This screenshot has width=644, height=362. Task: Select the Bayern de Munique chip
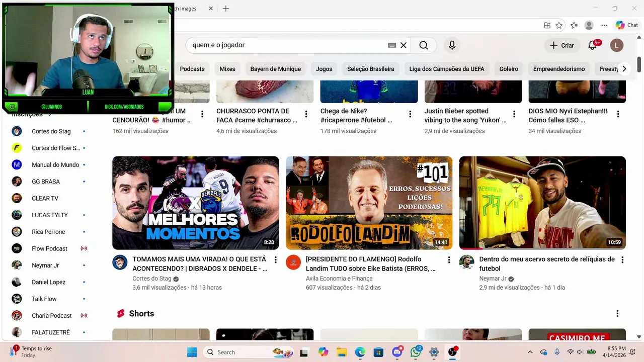pyautogui.click(x=276, y=69)
